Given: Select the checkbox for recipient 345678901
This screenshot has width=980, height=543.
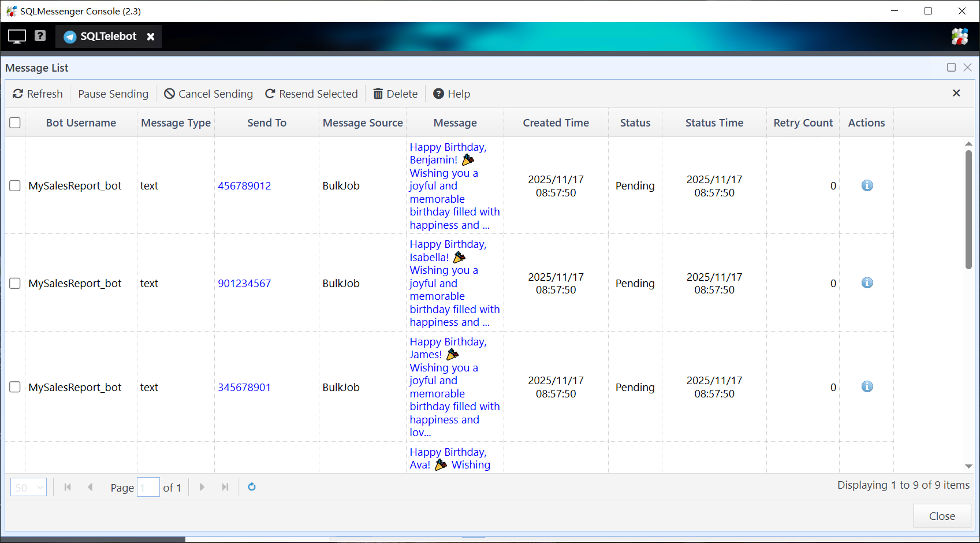Looking at the screenshot, I should point(15,387).
